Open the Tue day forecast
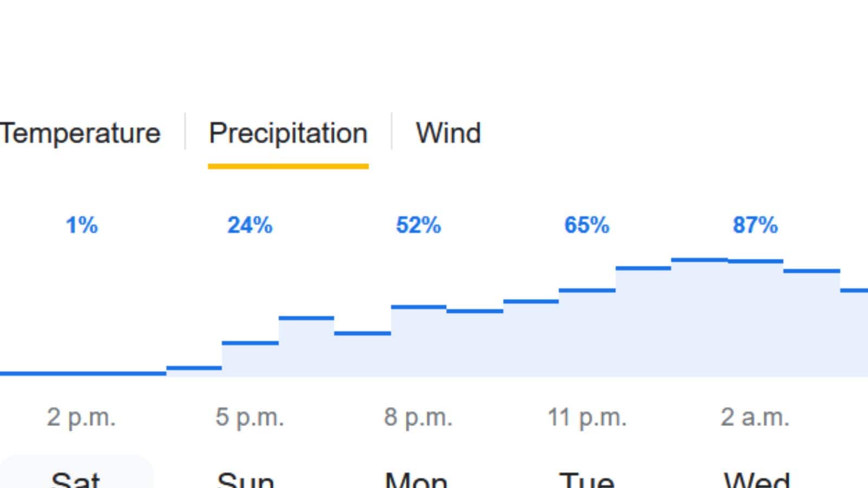 pyautogui.click(x=586, y=478)
